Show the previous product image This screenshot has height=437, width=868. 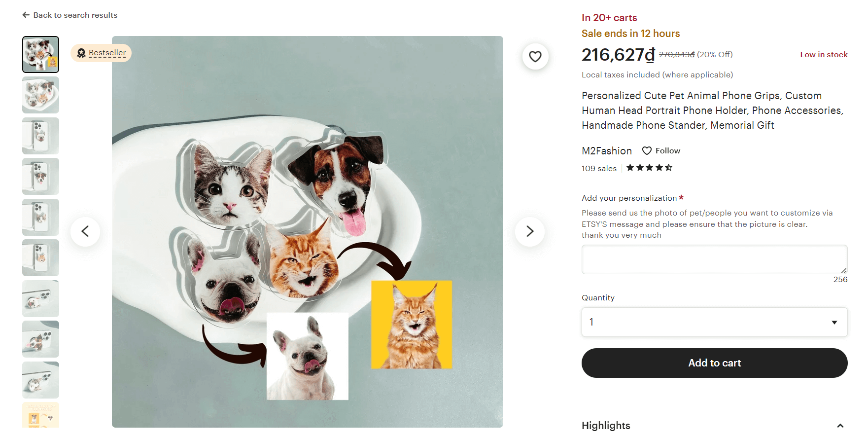(85, 231)
